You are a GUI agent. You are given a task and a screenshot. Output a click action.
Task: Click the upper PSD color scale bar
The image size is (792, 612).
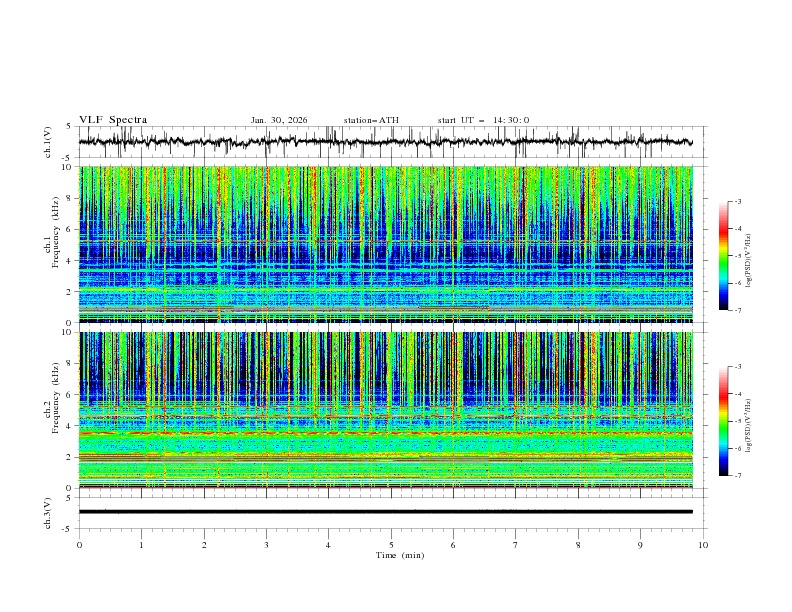tap(723, 255)
